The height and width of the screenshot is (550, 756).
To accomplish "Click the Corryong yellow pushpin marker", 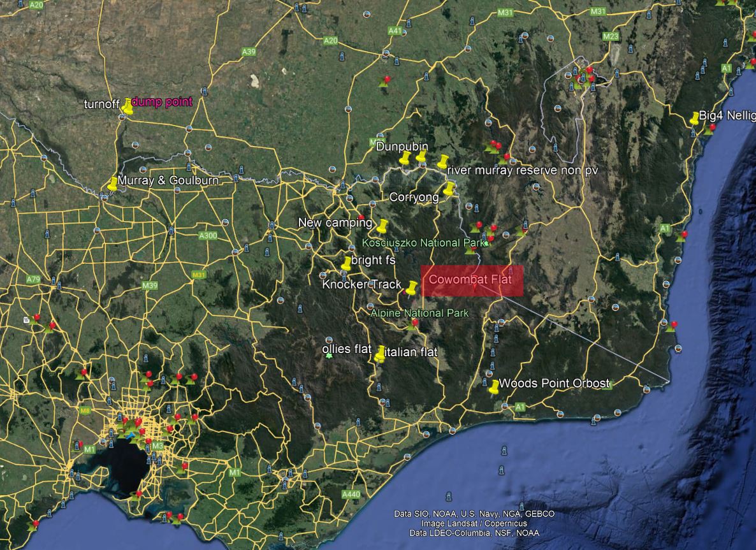I will (449, 189).
